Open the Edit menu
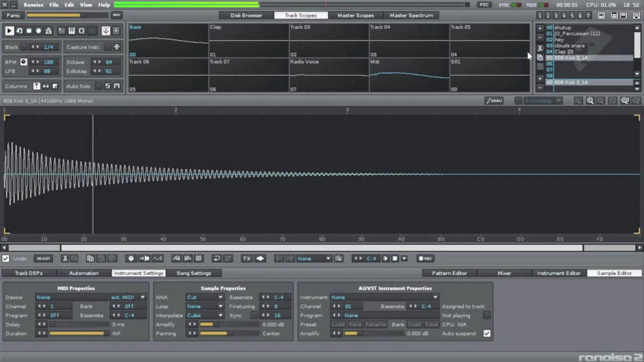The height and width of the screenshot is (362, 644). (x=69, y=5)
